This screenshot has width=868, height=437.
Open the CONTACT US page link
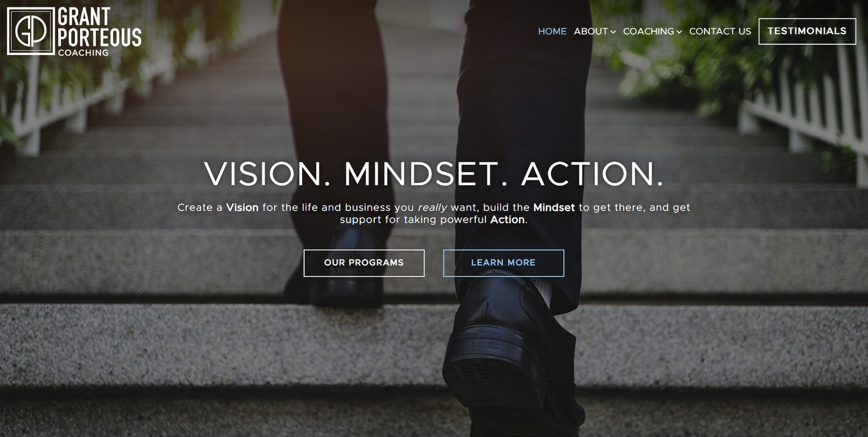[720, 31]
